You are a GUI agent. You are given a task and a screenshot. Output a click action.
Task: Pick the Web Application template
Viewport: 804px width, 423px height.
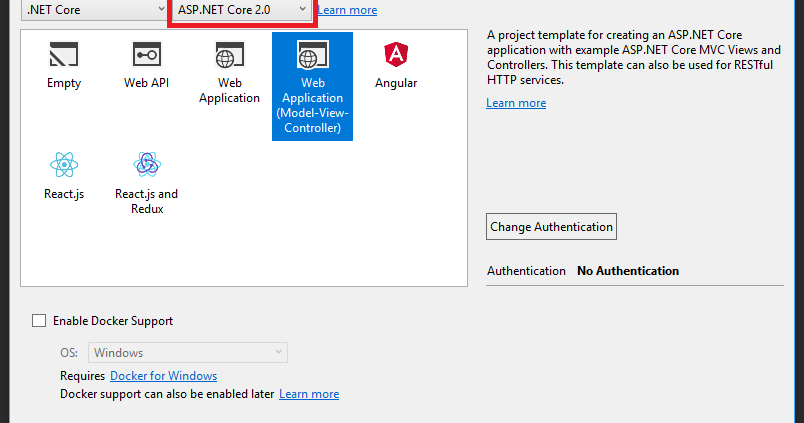pyautogui.click(x=229, y=73)
